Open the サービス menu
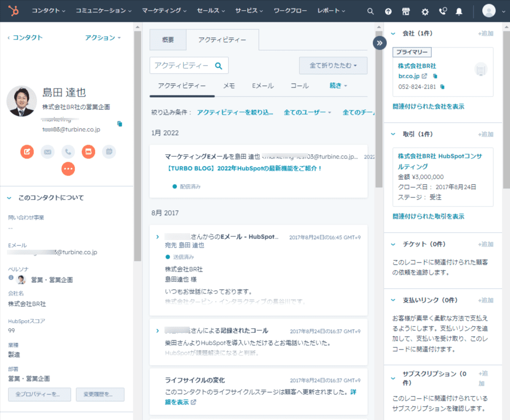This screenshot has height=420, width=510. tap(249, 11)
